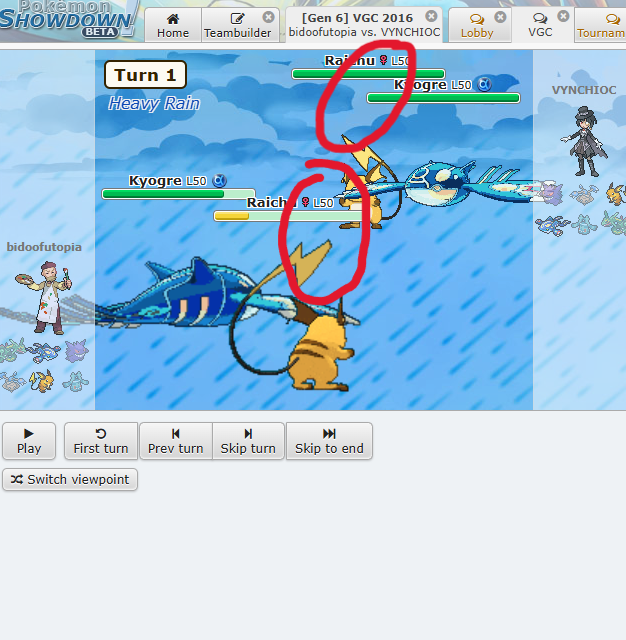626x640 pixels.
Task: Close the Lobby tab
Action: (x=500, y=17)
